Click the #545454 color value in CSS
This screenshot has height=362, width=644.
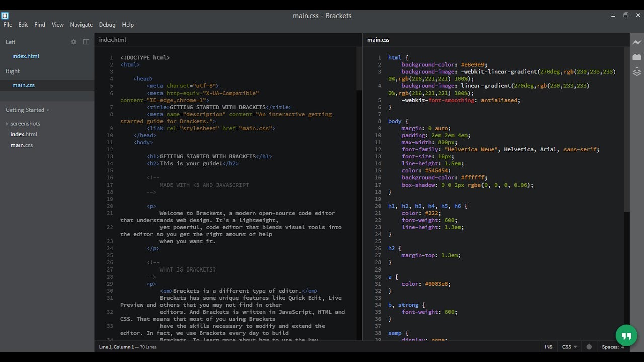(438, 171)
